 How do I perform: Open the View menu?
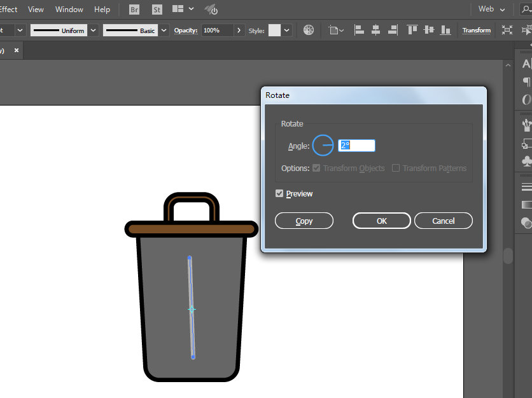36,10
